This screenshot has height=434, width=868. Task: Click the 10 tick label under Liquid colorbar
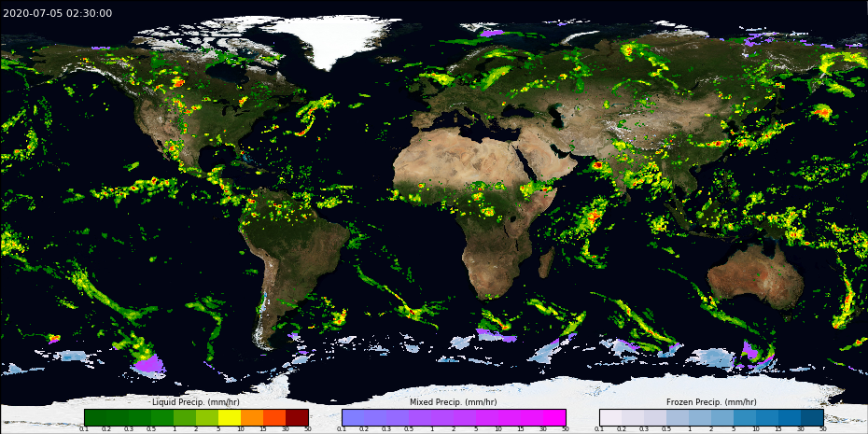pos(241,429)
